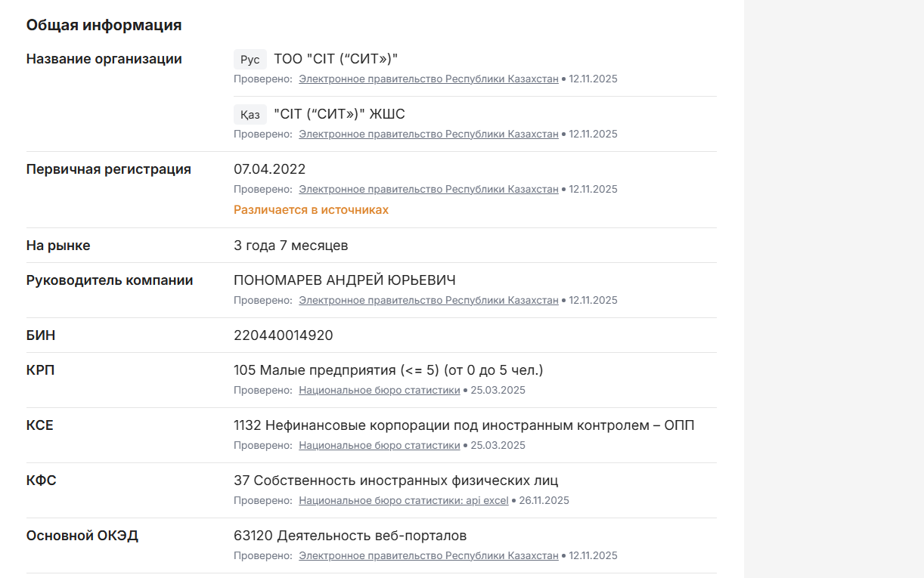Open Национальное бюро статистики: api excel source

coord(403,500)
